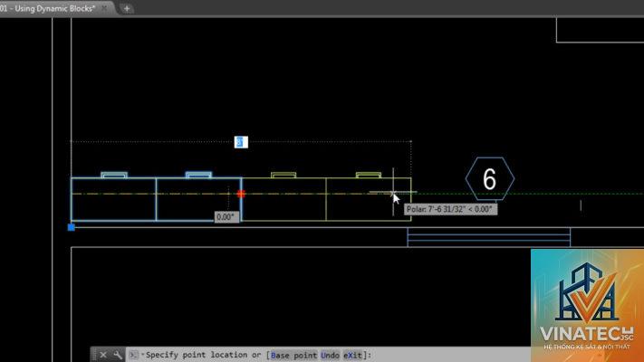The height and width of the screenshot is (362, 644).
Task: Select the hexagon tag numbered 6
Action: click(x=490, y=178)
